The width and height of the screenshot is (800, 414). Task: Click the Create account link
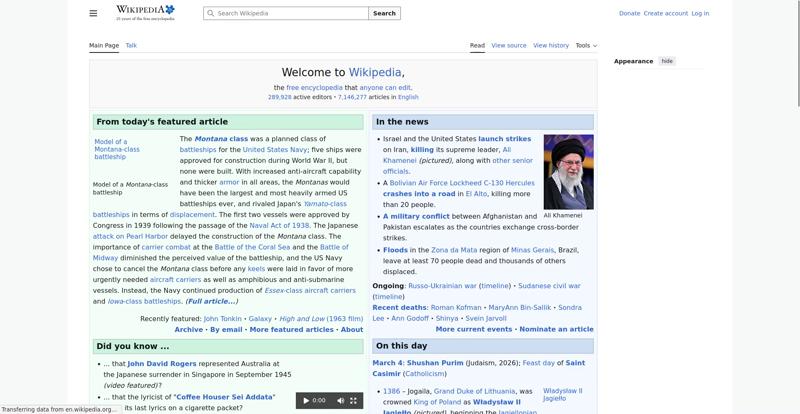(665, 13)
